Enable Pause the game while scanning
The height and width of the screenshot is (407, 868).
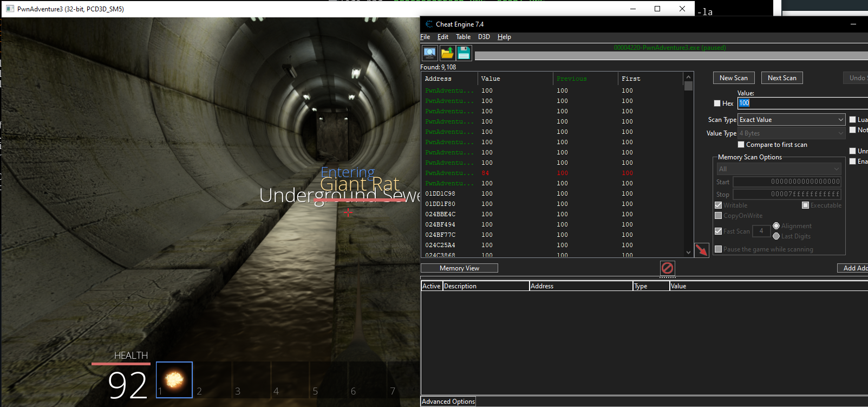718,249
